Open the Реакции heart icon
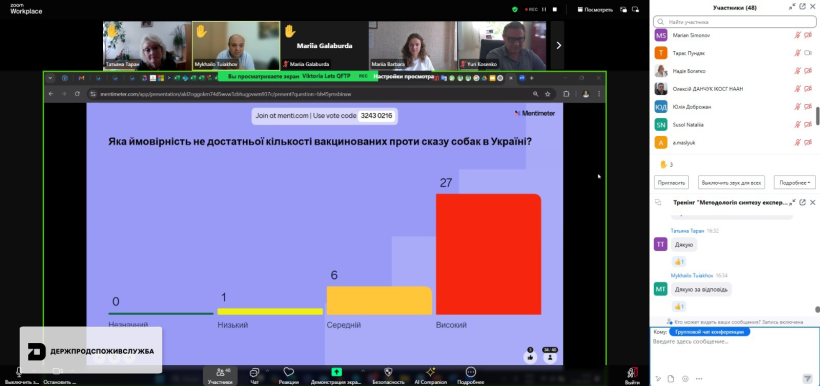 tap(288, 372)
